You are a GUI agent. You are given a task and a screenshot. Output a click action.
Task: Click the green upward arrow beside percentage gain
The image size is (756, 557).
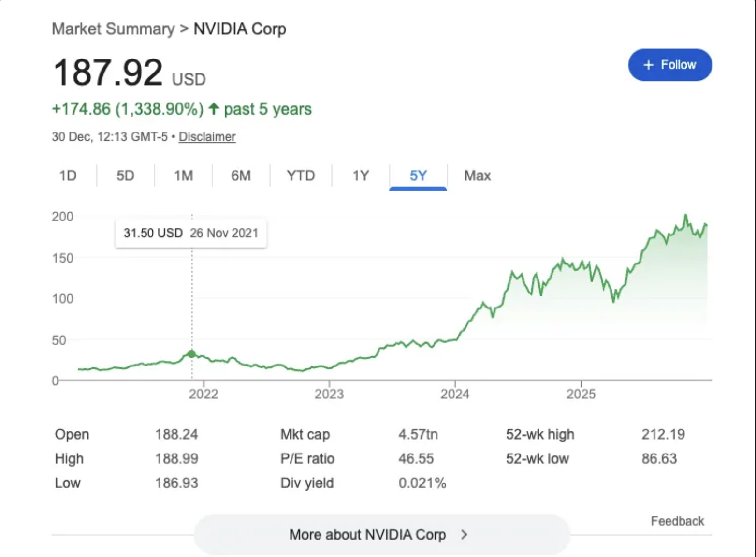214,109
